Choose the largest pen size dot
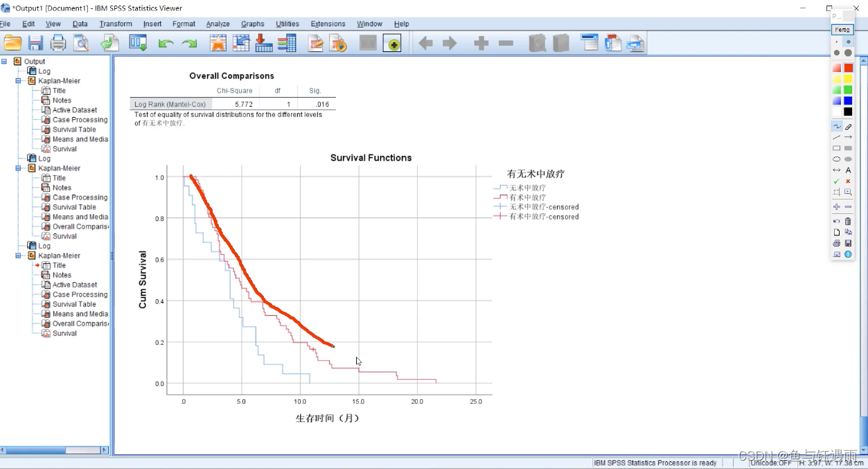 (x=848, y=53)
